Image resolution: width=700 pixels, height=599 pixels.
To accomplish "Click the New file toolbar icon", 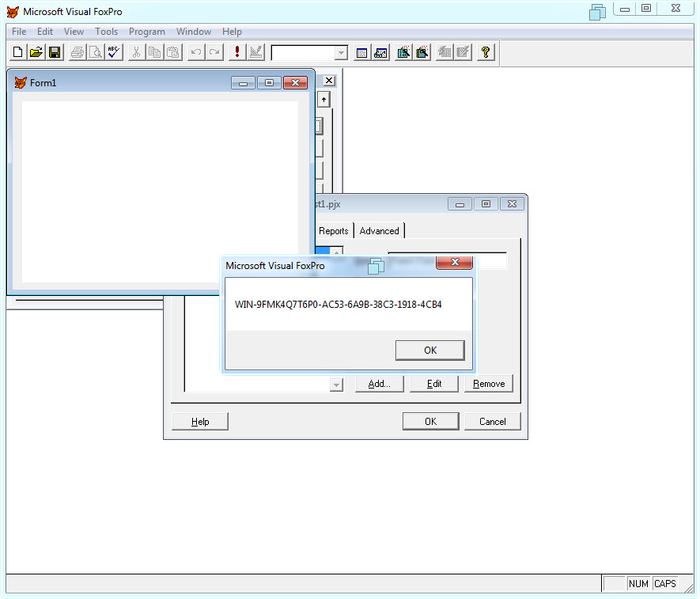I will pos(18,52).
